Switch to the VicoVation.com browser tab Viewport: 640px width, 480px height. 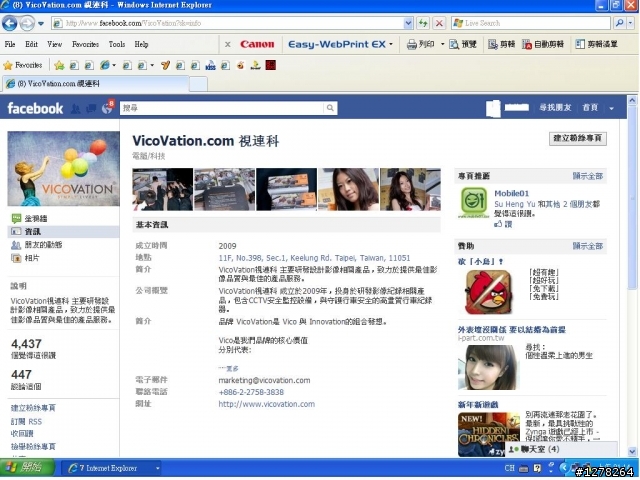pyautogui.click(x=96, y=84)
